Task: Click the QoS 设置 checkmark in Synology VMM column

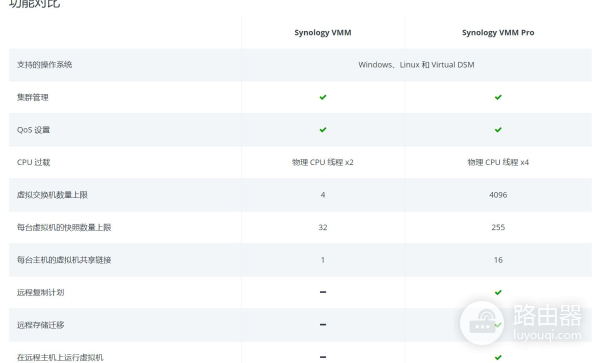Action: coord(323,130)
